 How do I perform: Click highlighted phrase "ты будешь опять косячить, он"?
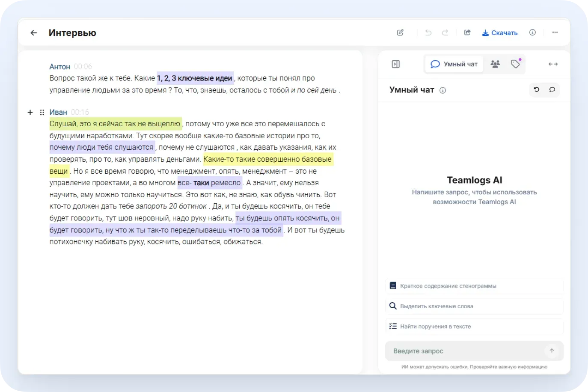point(288,218)
